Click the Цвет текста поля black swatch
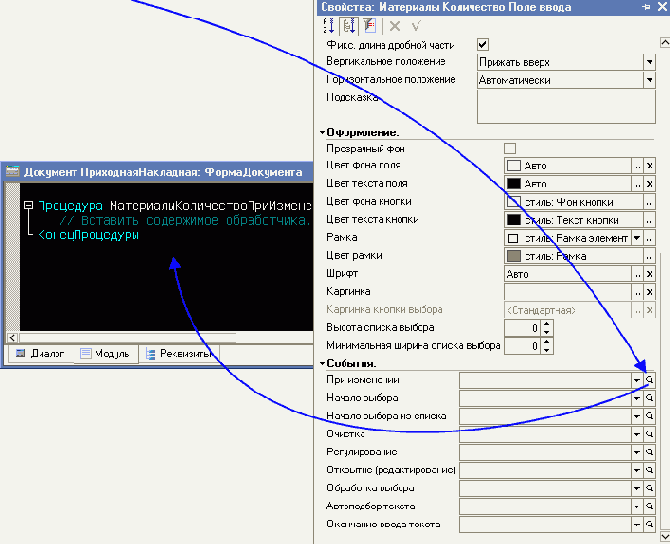This screenshot has width=670, height=544. (514, 184)
